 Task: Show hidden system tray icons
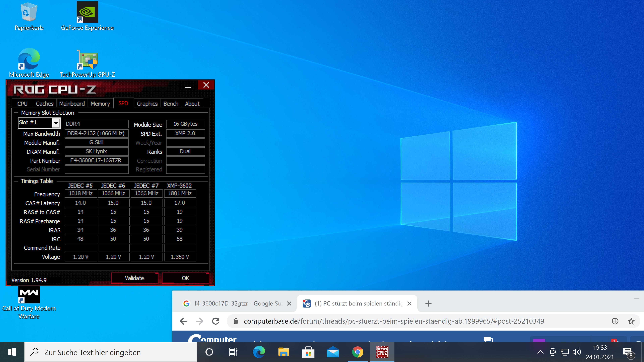pyautogui.click(x=540, y=352)
